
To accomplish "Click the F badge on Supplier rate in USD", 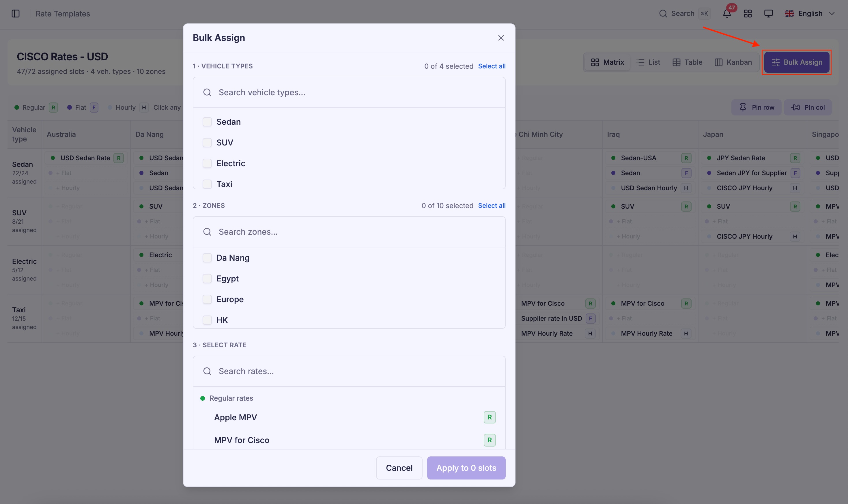I will [590, 318].
